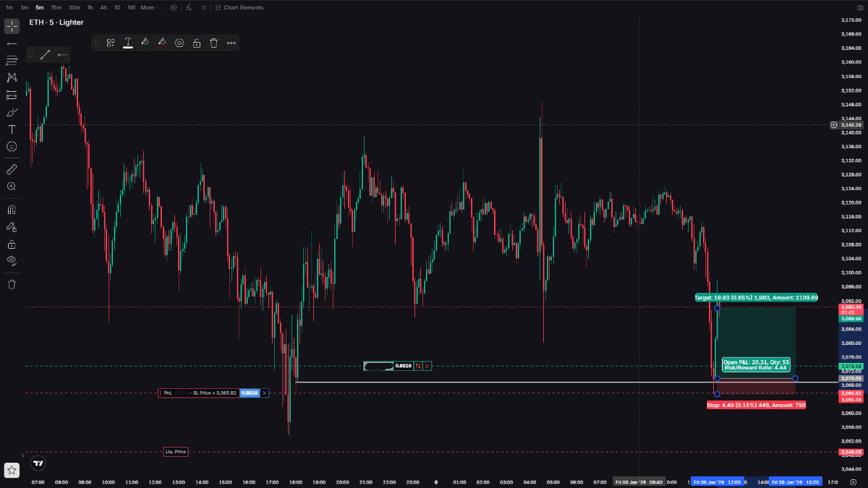Switch to the 1D timeframe

point(117,7)
